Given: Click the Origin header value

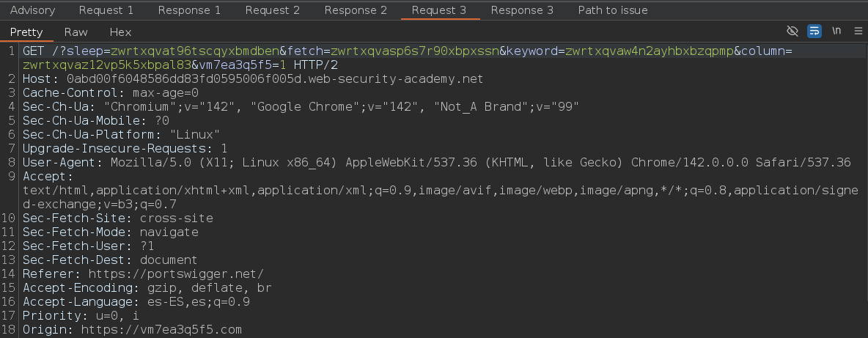Looking at the screenshot, I should pyautogui.click(x=161, y=330).
